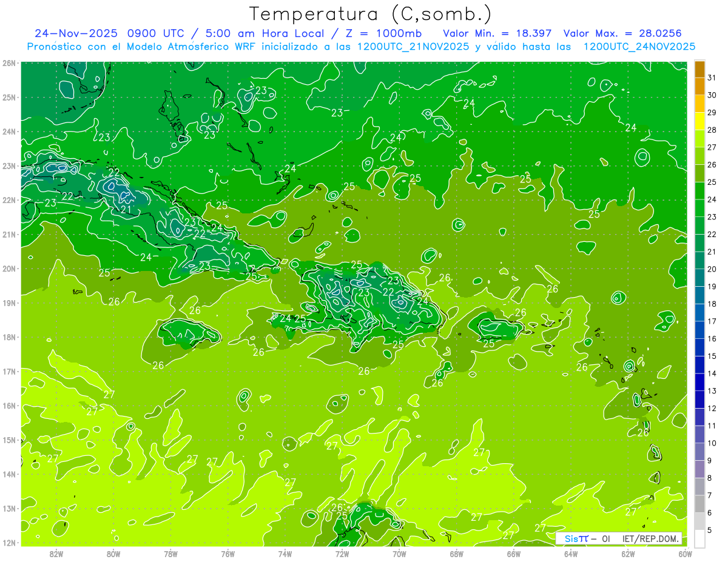Pick the colorbar segment between 29 and 30
The height and width of the screenshot is (562, 728).
click(x=699, y=104)
